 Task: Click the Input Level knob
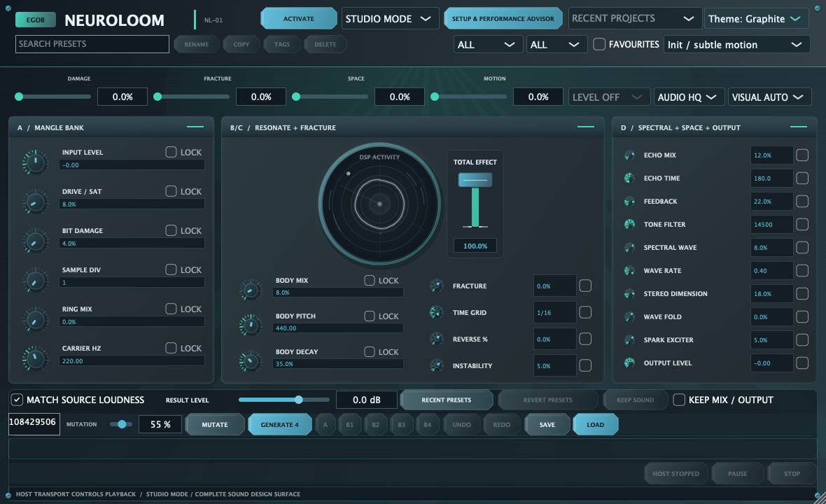(x=35, y=162)
